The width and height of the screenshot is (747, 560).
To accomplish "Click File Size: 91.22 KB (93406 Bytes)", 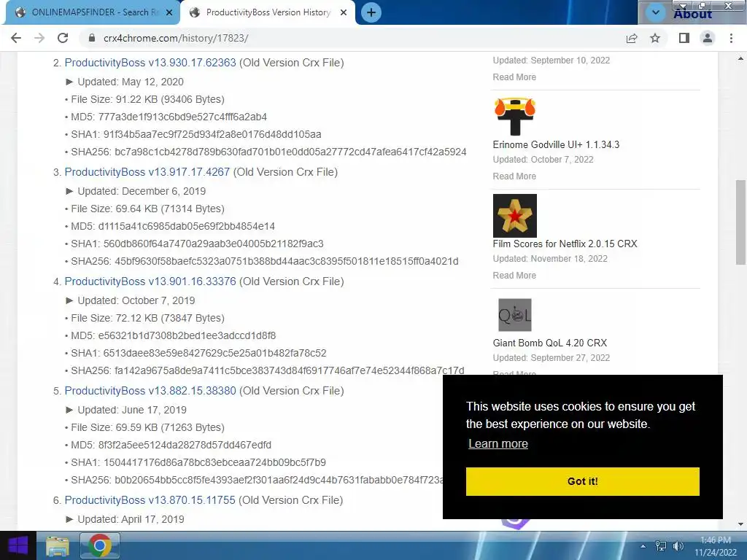I will click(147, 99).
